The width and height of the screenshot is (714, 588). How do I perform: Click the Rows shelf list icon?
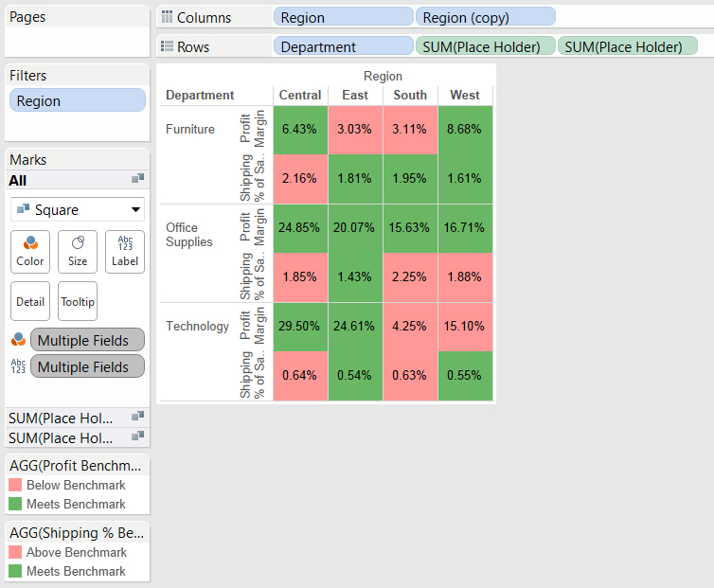[167, 46]
